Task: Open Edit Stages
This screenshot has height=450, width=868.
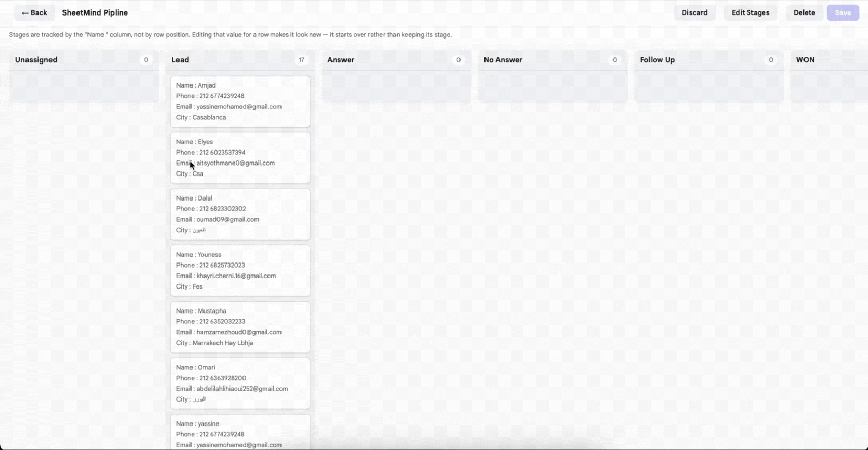Action: 750,12
